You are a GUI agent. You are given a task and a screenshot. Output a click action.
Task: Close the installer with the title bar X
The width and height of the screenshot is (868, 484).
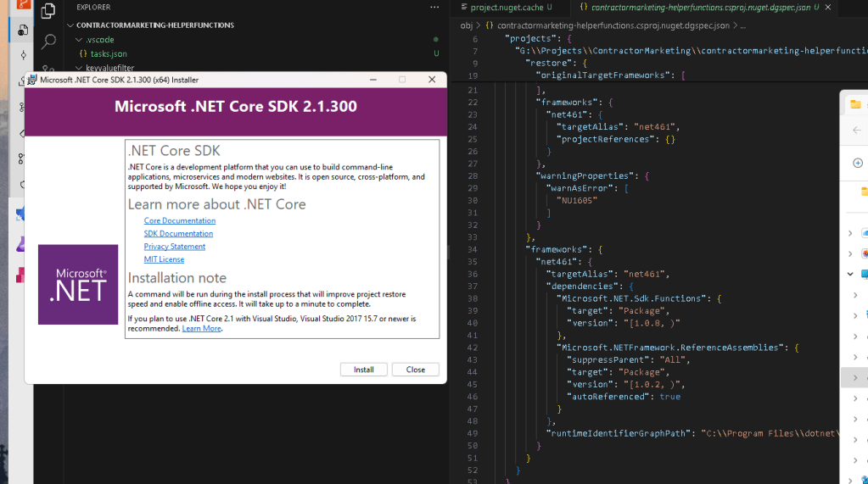click(432, 80)
